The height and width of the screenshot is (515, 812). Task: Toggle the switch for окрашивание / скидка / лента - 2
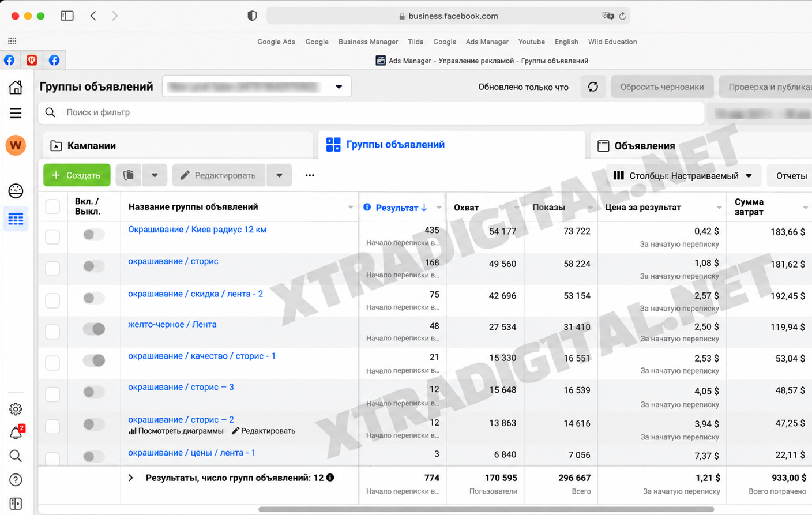point(93,298)
